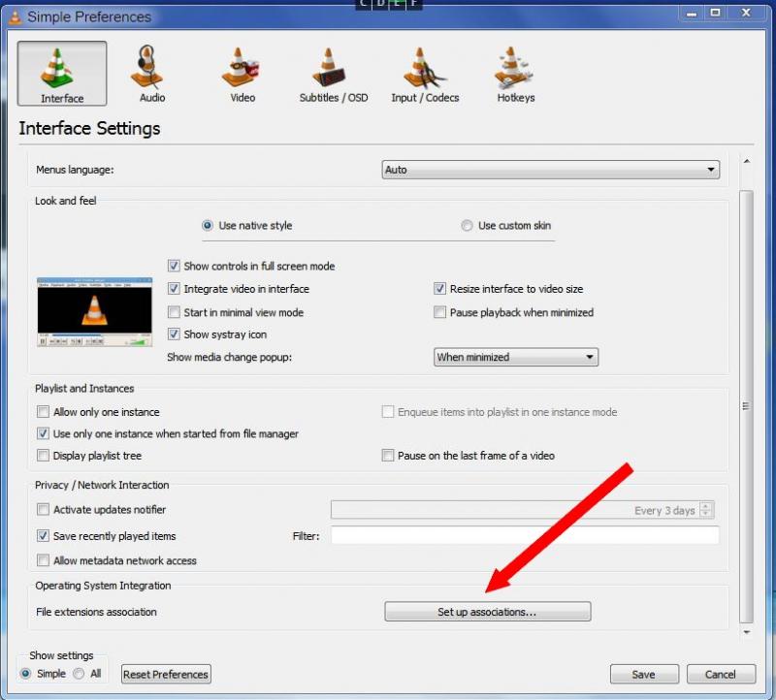Open the Interface settings category
This screenshot has width=776, height=700.
(x=62, y=74)
